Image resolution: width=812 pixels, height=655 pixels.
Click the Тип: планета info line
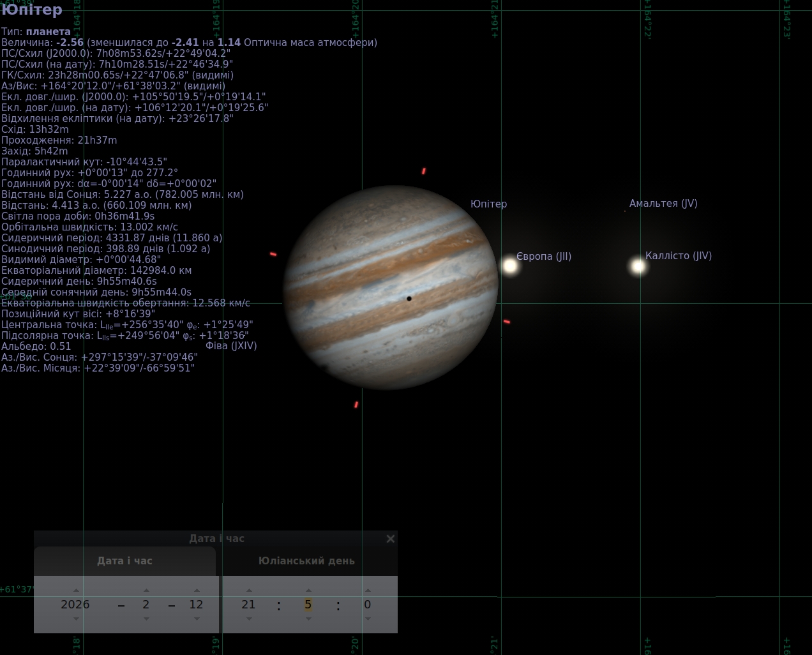pos(36,32)
